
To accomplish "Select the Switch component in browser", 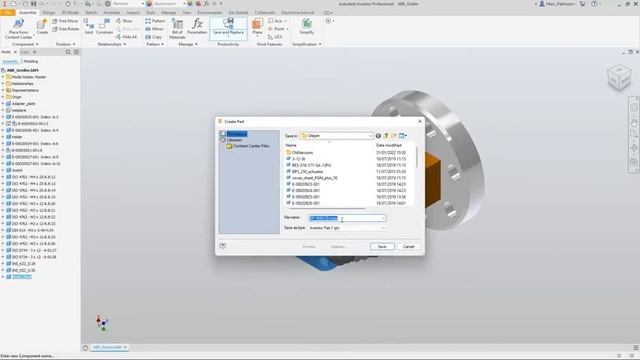I will coord(17,170).
